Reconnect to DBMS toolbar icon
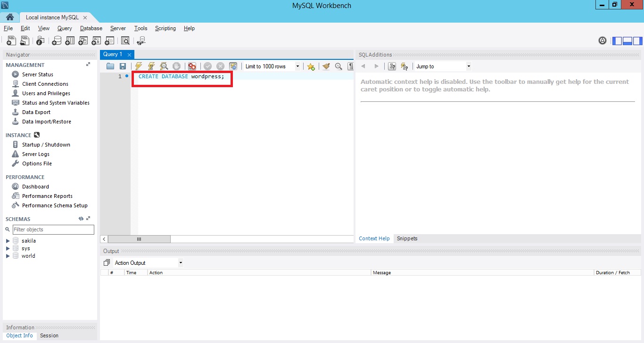This screenshot has width=644, height=343. [x=141, y=41]
